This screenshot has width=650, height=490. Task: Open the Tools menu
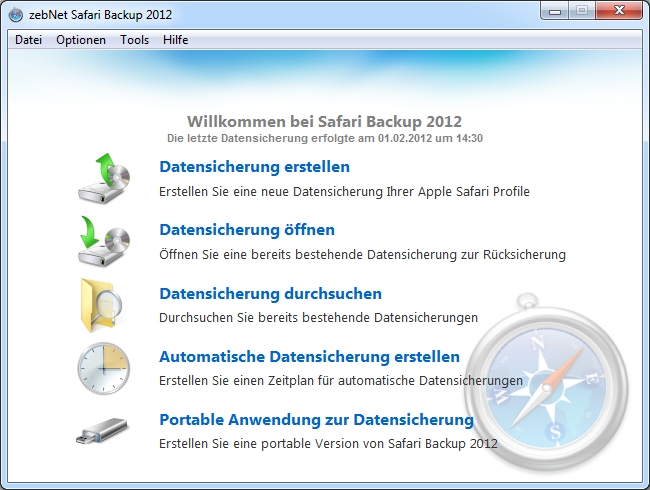point(134,40)
